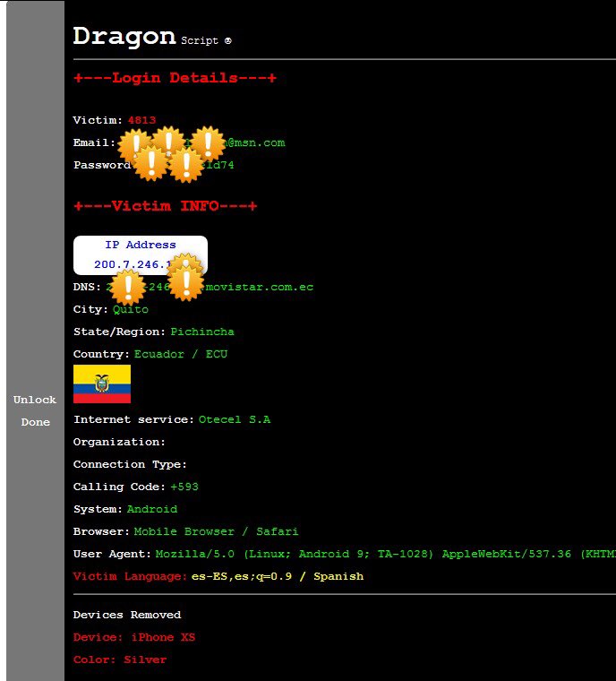Select the Mozilla/5.0 user agent string

pyautogui.click(x=386, y=554)
